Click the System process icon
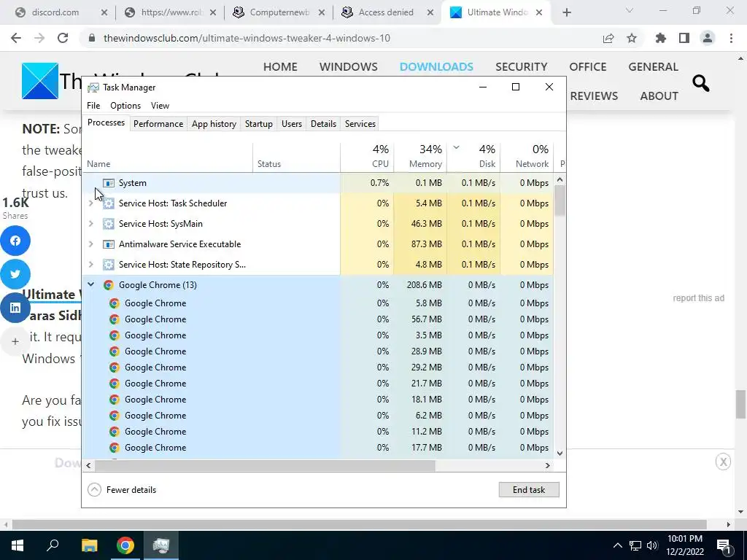 pos(109,183)
